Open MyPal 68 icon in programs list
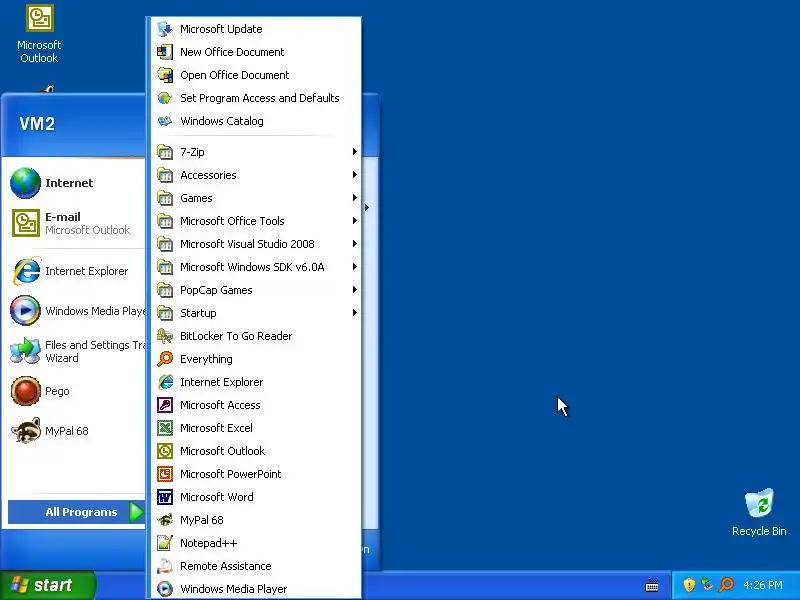 pyautogui.click(x=165, y=520)
